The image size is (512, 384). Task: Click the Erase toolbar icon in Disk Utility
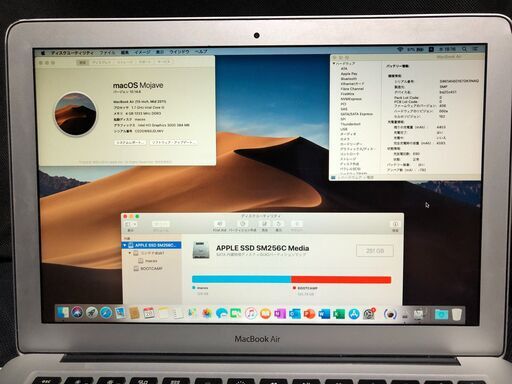pos(265,224)
